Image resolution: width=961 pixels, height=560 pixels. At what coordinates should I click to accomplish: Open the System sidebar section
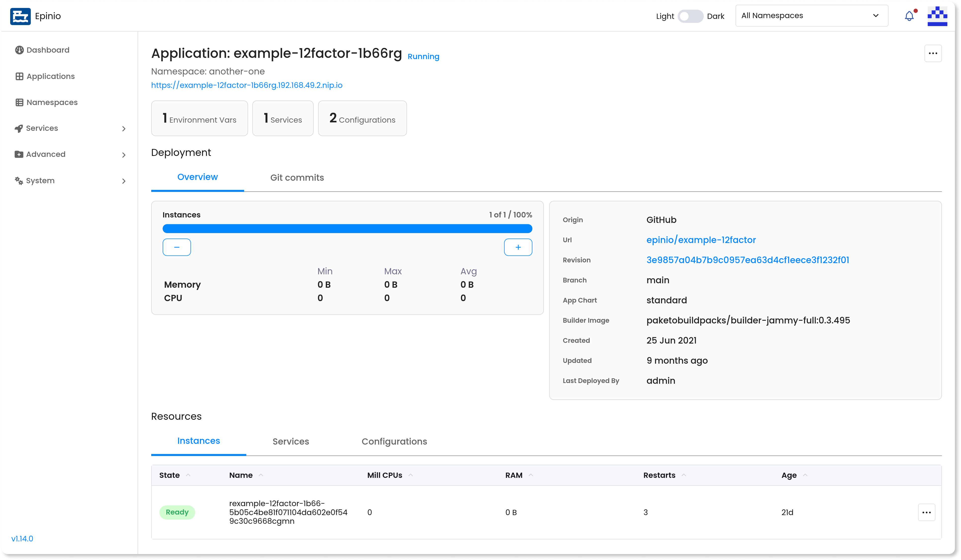[x=70, y=181]
